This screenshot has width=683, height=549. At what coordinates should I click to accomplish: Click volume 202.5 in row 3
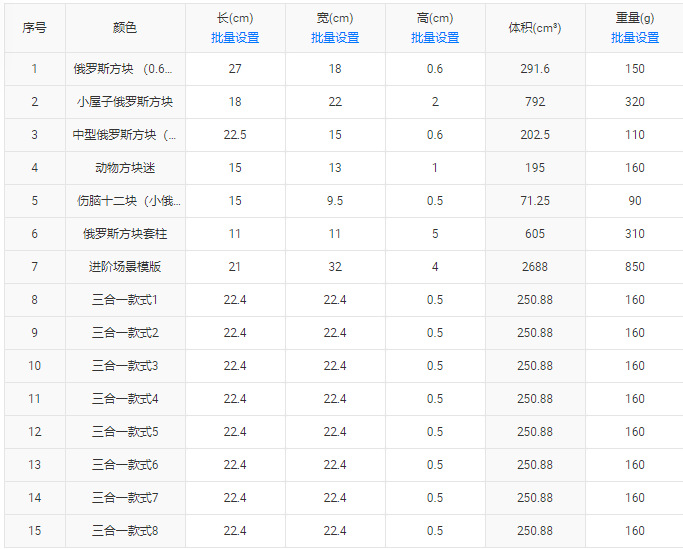coord(535,135)
